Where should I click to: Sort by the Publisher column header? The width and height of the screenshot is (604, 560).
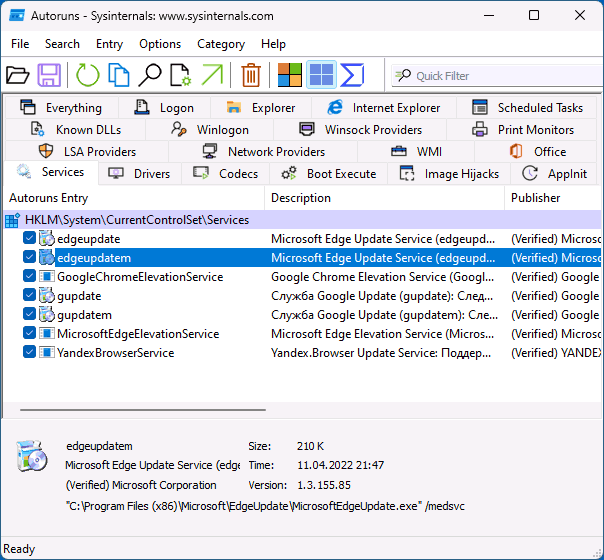554,198
